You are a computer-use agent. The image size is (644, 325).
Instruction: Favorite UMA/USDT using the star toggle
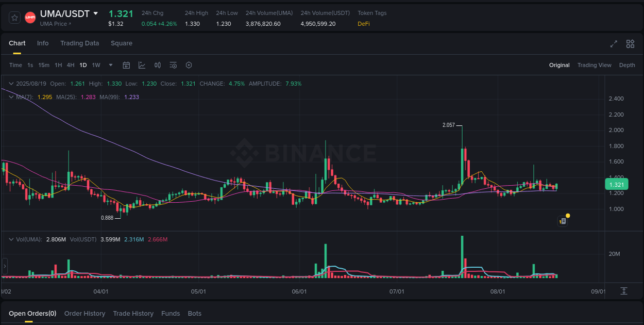click(x=14, y=17)
